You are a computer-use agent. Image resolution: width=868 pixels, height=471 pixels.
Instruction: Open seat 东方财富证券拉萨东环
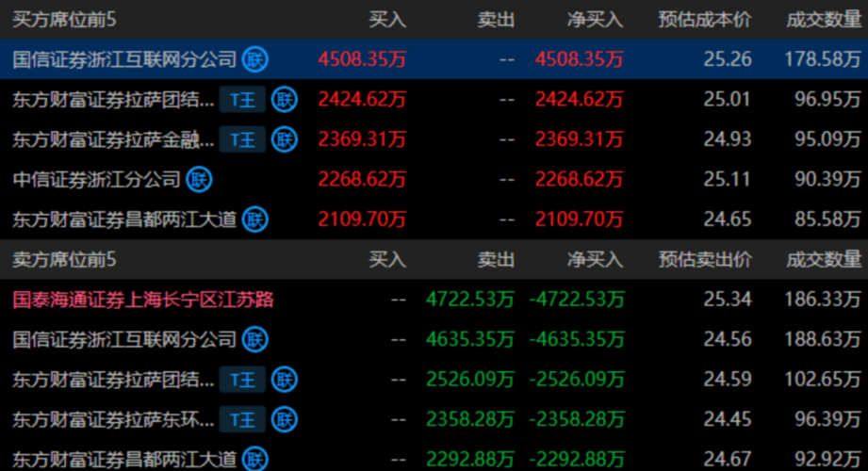click(x=113, y=419)
